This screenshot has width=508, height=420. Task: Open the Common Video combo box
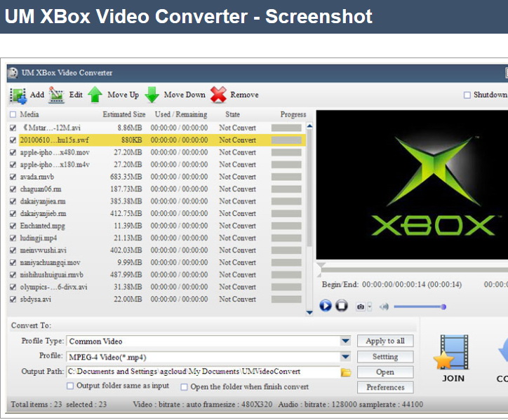click(x=208, y=341)
